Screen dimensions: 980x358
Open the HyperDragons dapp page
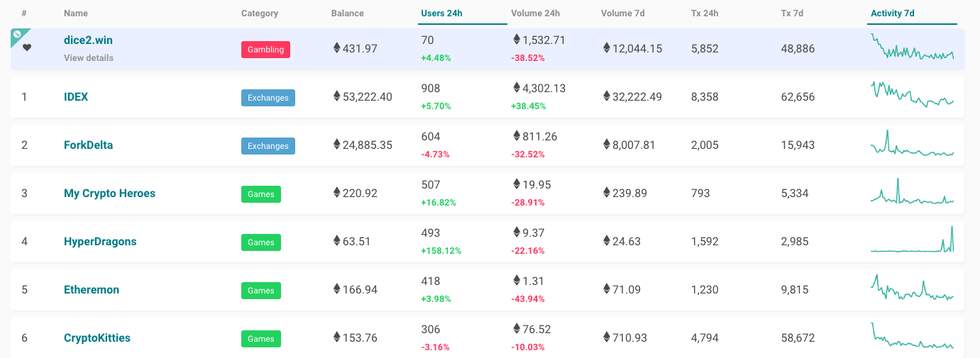(x=100, y=241)
